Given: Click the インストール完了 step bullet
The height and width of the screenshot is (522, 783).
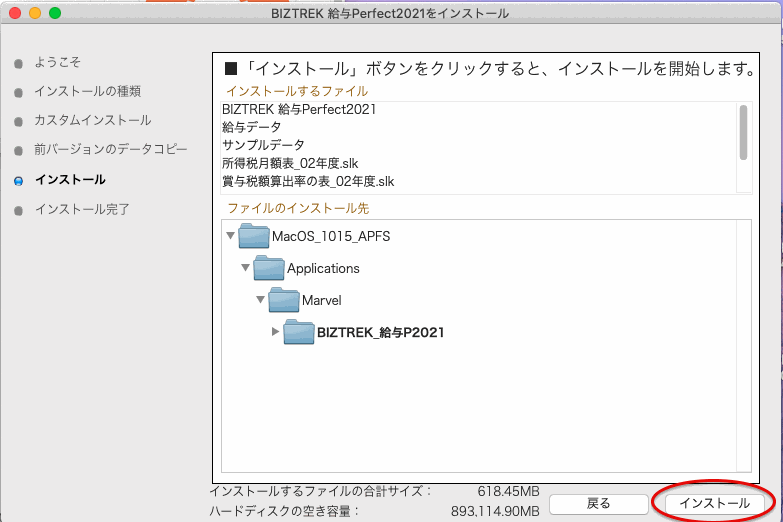Looking at the screenshot, I should click(x=18, y=210).
